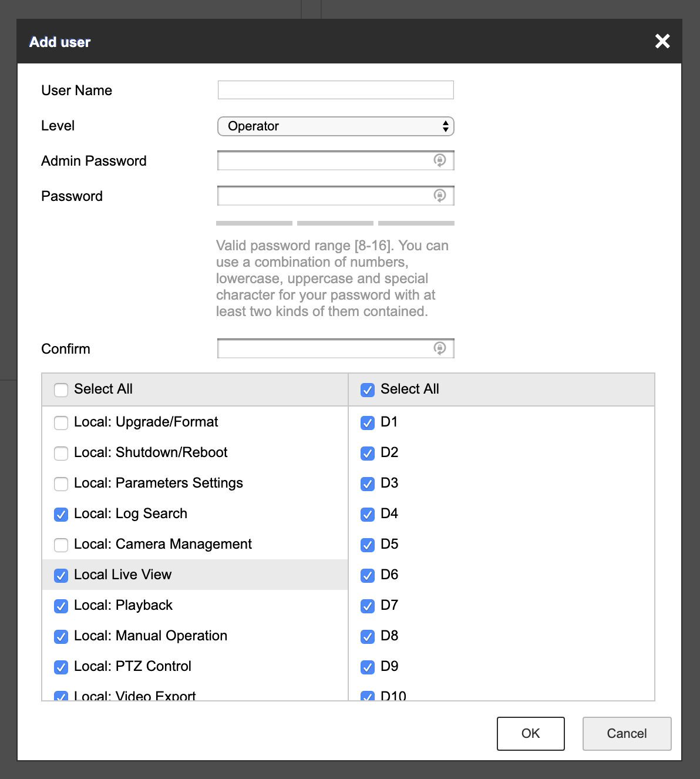Screen dimensions: 700x779
Task: Click the key icon in Password field
Action: [439, 196]
